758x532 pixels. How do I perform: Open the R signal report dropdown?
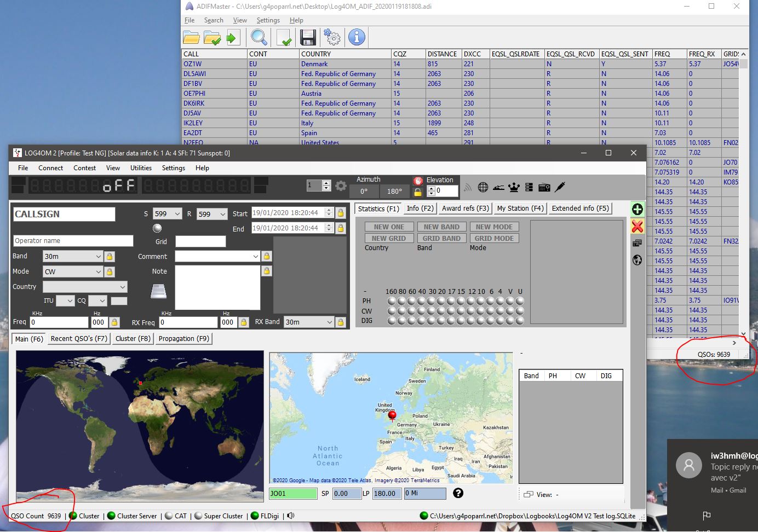[212, 214]
